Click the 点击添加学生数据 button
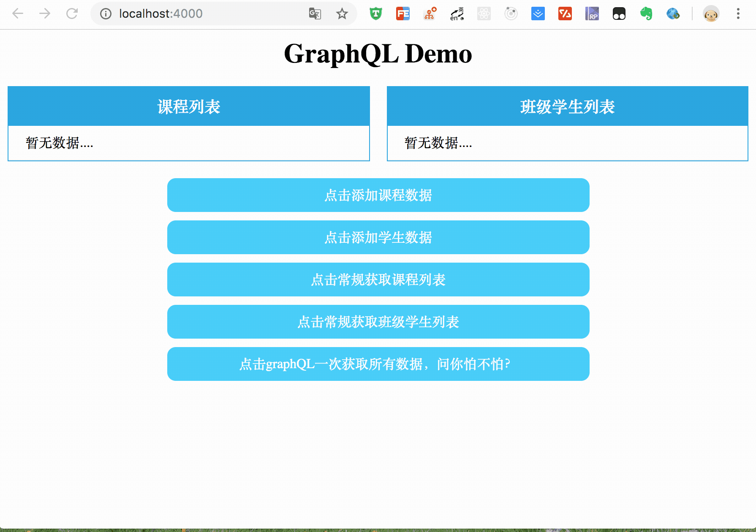Viewport: 756px width, 532px height. (x=378, y=237)
